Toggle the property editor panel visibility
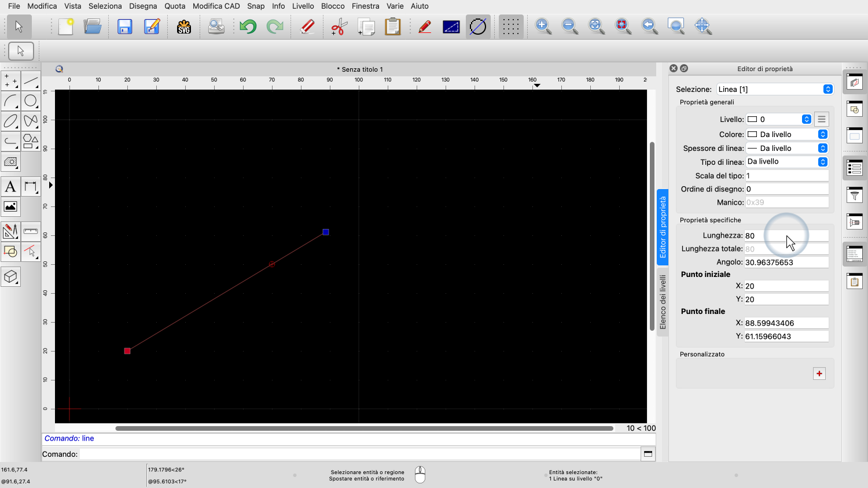868x488 pixels. (x=855, y=168)
